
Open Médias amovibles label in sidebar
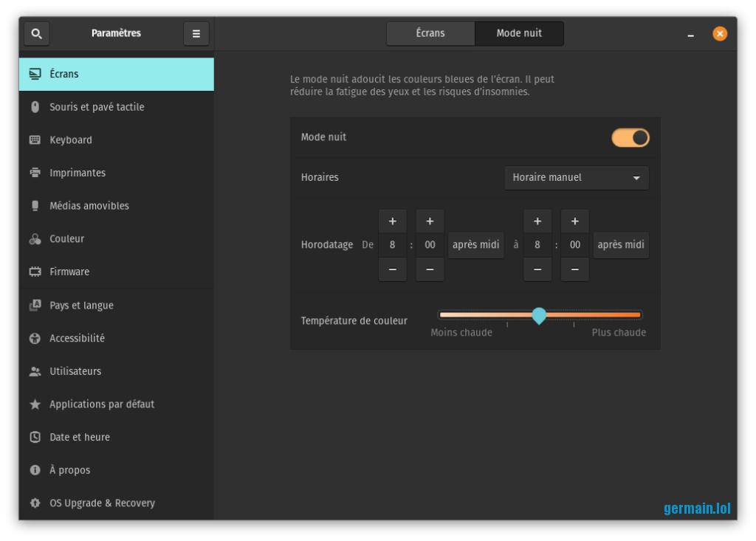pyautogui.click(x=89, y=206)
